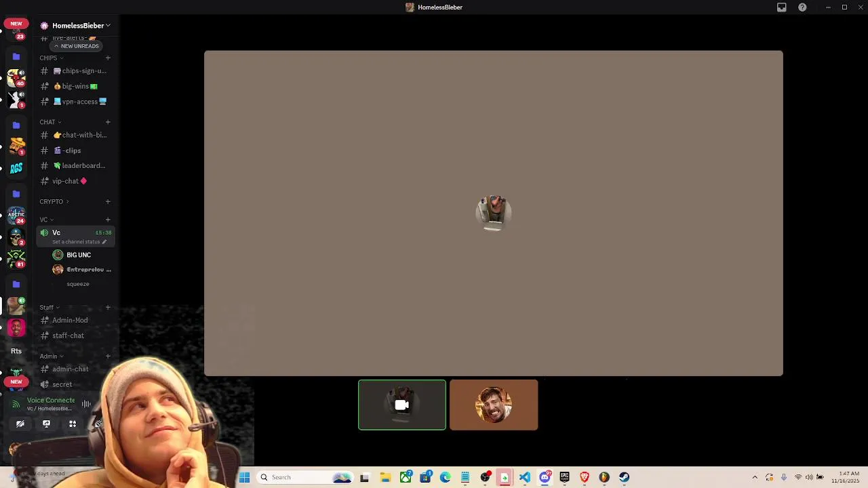Open the -clips channel
Viewport: 868px width, 488px height.
click(x=75, y=150)
